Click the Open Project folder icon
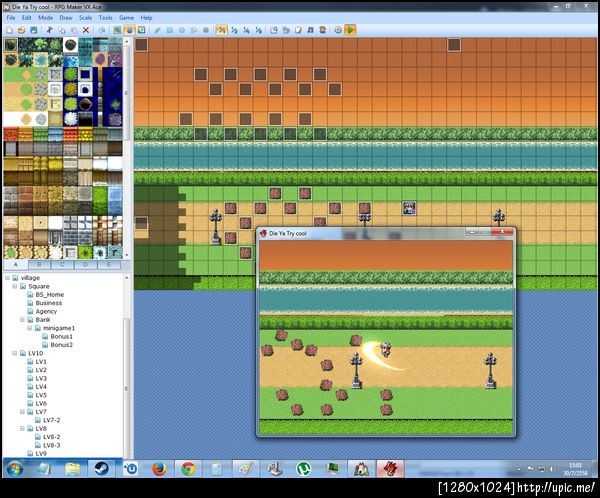Screen dimensions: 600x498 point(21,30)
